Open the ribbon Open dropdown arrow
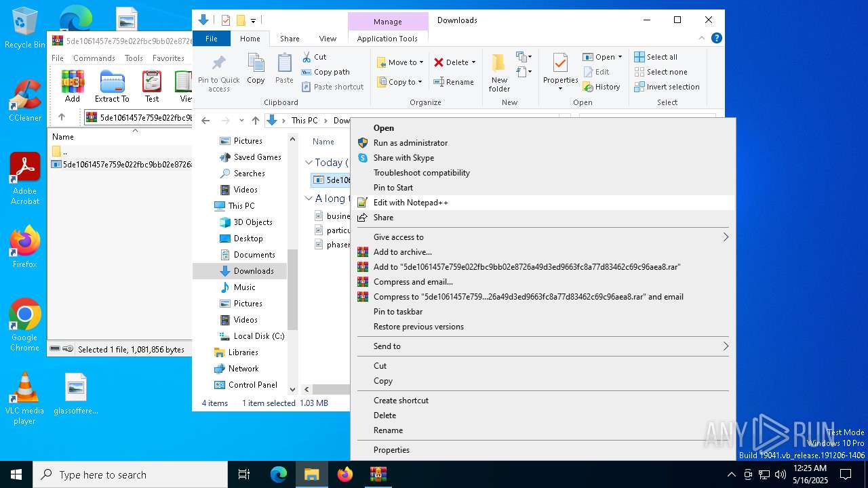The image size is (868, 488). [620, 57]
